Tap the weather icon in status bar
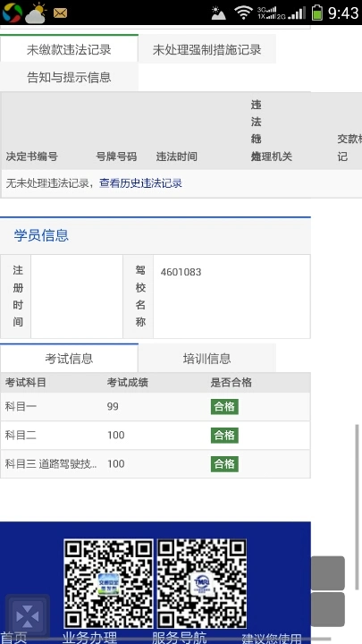362x644 pixels. (36, 13)
